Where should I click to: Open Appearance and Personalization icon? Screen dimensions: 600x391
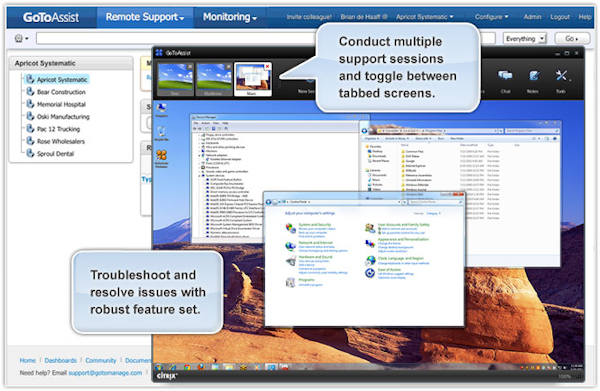pos(370,243)
